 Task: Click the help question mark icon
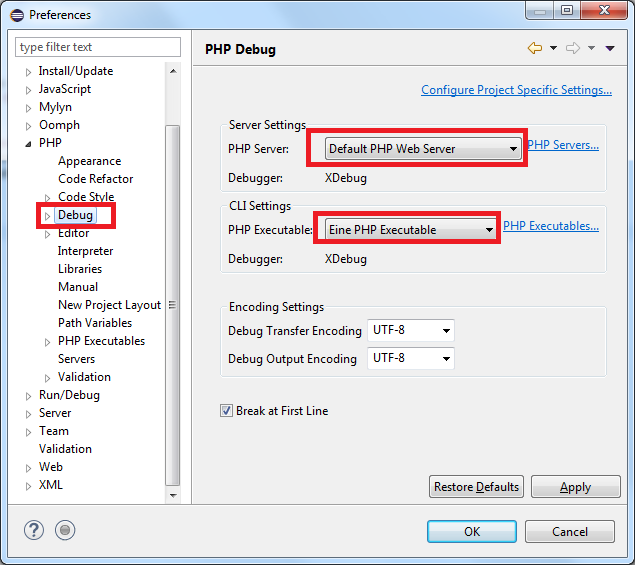coord(33,531)
